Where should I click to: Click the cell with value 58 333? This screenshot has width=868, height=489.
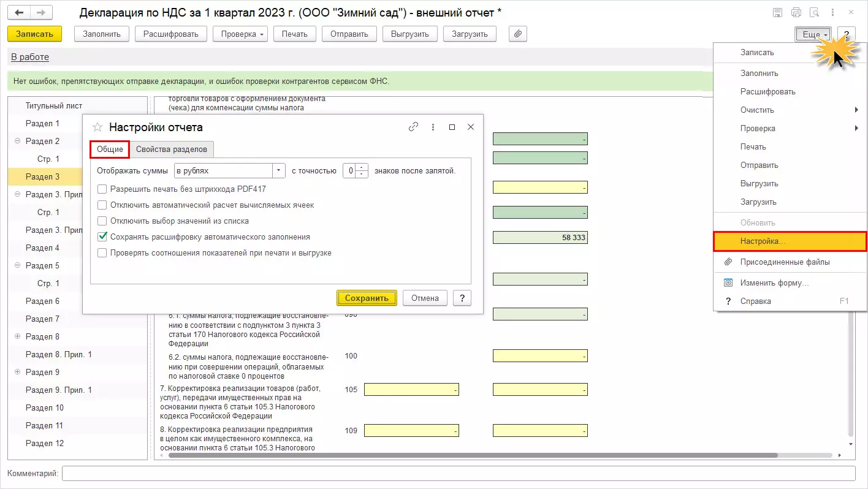540,238
